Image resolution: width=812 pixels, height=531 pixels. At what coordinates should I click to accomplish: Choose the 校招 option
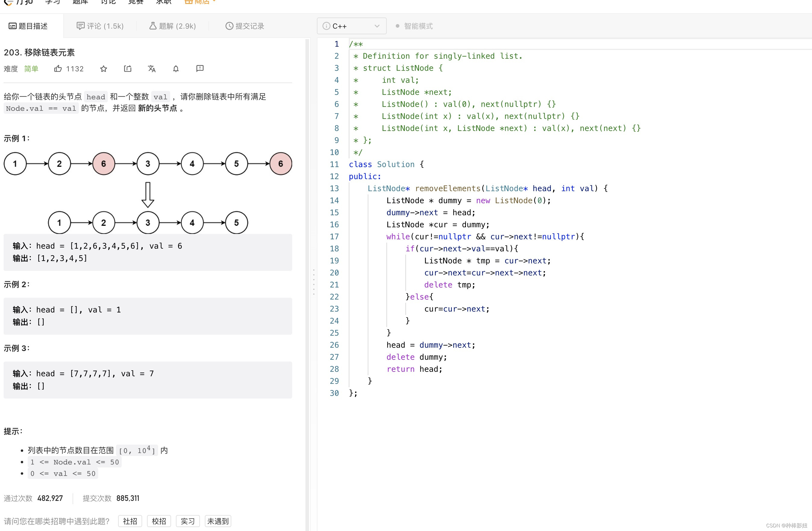point(159,521)
